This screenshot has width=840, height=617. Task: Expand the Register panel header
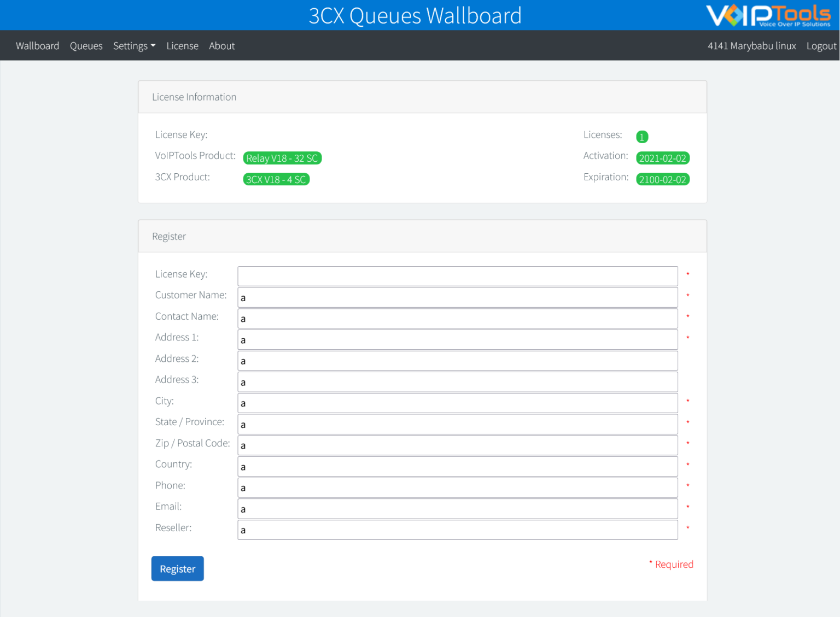point(168,236)
